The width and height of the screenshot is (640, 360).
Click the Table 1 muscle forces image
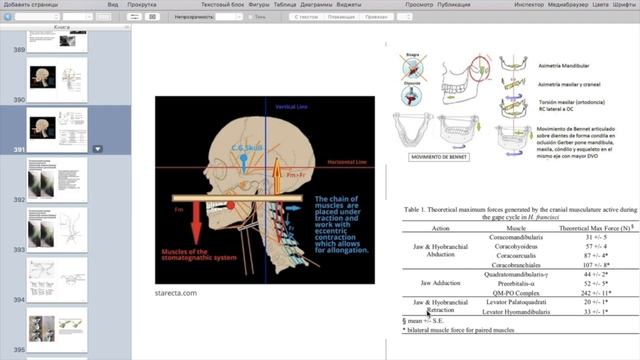coord(520,270)
